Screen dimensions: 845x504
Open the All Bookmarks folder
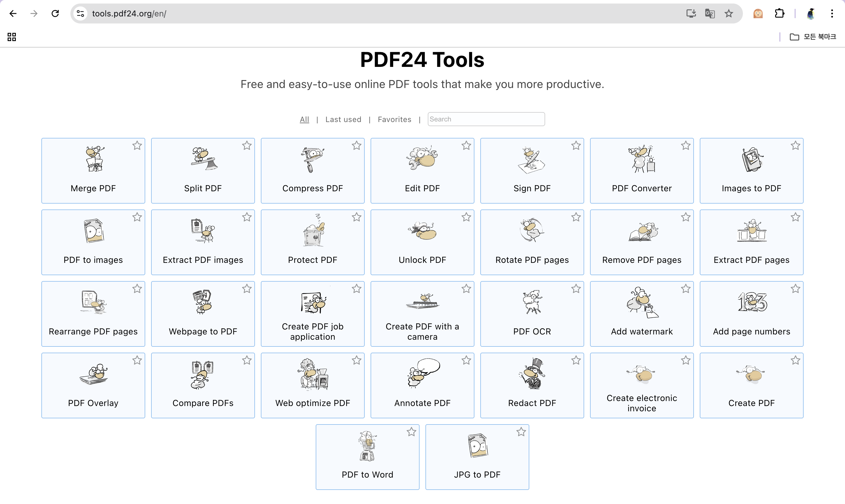pos(813,37)
